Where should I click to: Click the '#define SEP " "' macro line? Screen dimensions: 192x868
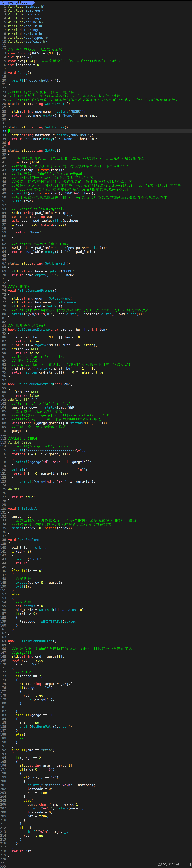23,400
